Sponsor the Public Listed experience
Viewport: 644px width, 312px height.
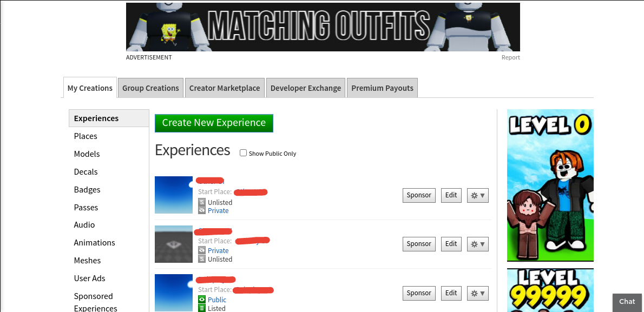(x=419, y=293)
